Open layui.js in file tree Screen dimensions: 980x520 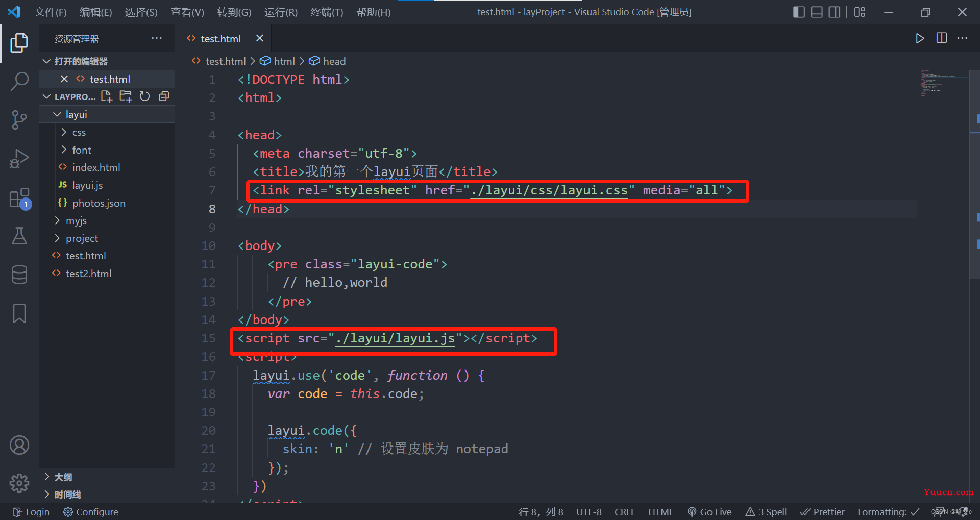point(107,185)
